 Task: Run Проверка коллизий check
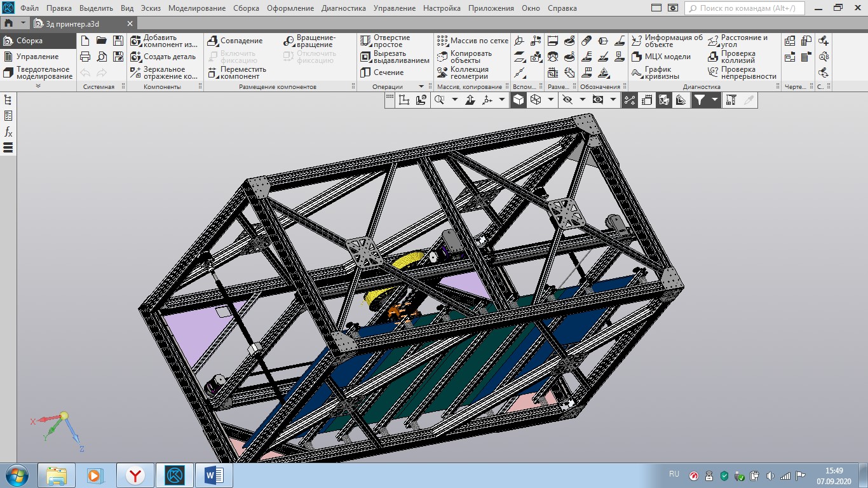737,57
